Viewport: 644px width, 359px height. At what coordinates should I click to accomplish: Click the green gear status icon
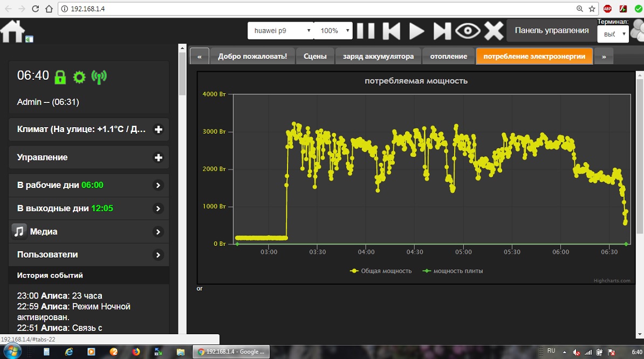79,77
